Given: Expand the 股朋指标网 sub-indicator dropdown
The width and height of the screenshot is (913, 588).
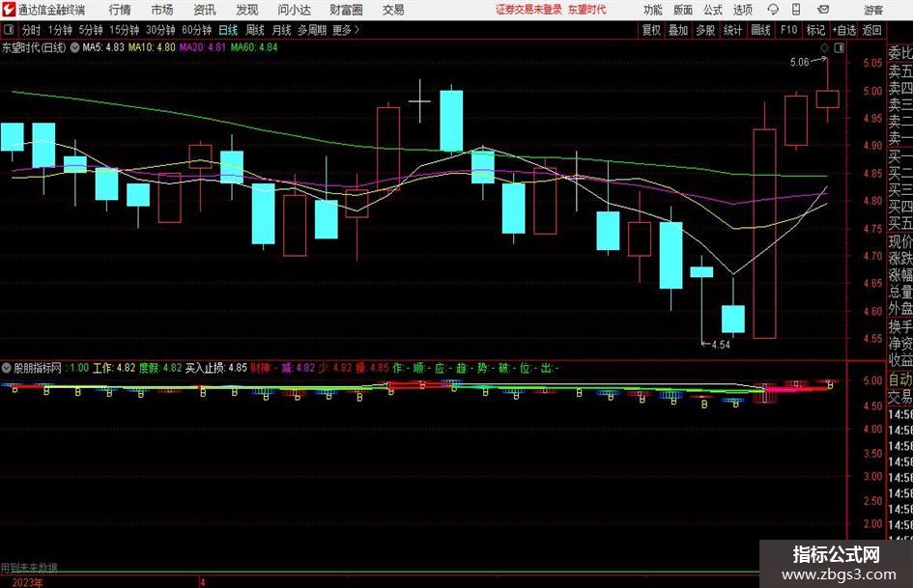Looking at the screenshot, I should pyautogui.click(x=7, y=368).
